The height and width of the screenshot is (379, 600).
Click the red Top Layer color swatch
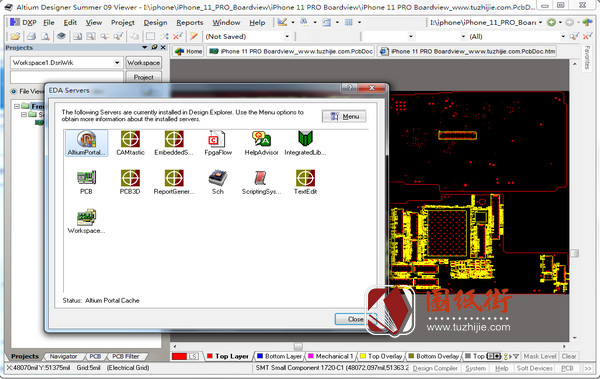(x=210, y=356)
